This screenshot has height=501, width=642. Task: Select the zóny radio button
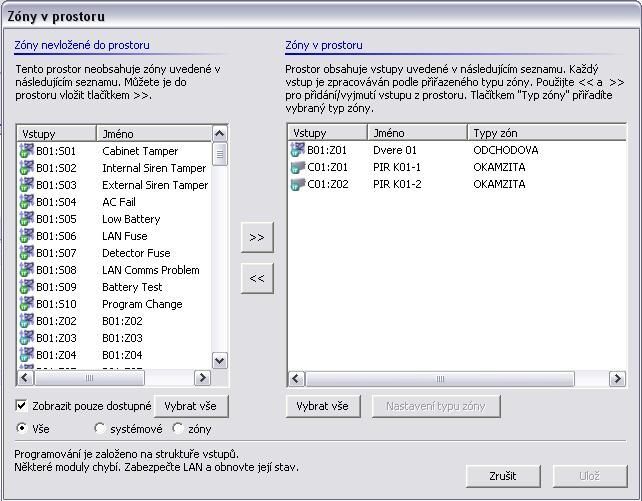tap(178, 429)
